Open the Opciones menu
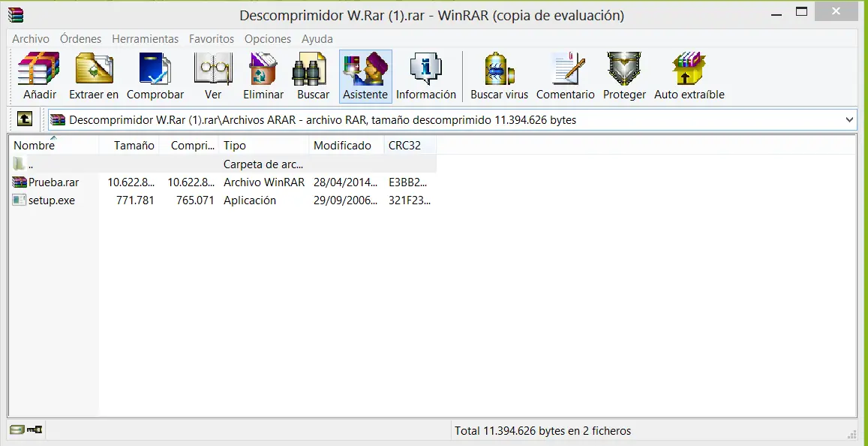 point(268,39)
